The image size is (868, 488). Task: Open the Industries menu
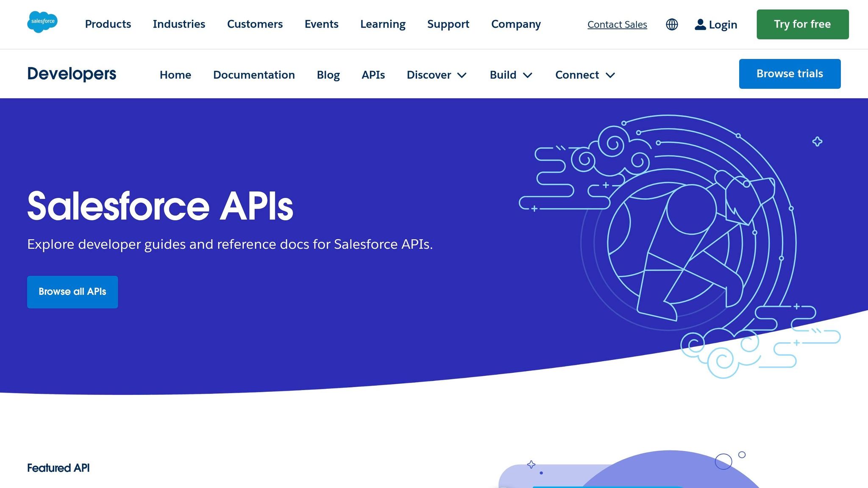click(x=179, y=24)
